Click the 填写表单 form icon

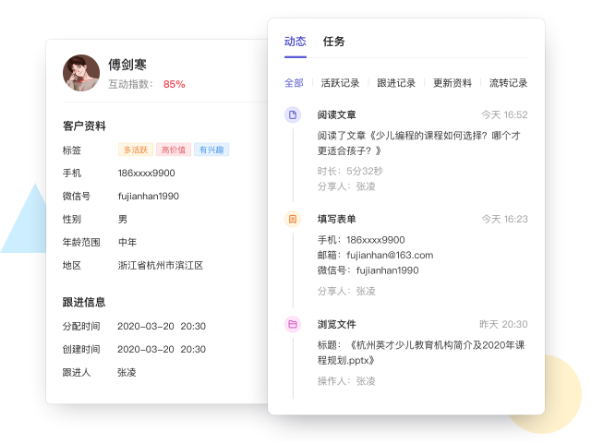click(292, 219)
